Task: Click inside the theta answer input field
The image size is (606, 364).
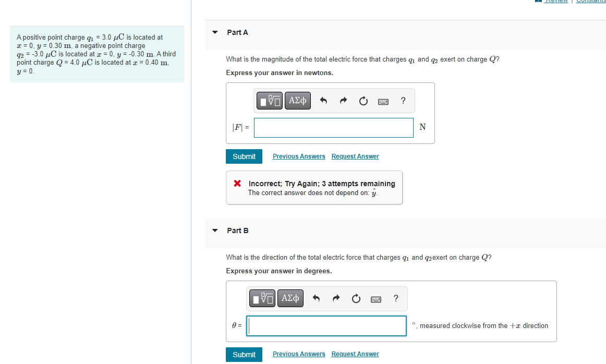Action: 326,325
